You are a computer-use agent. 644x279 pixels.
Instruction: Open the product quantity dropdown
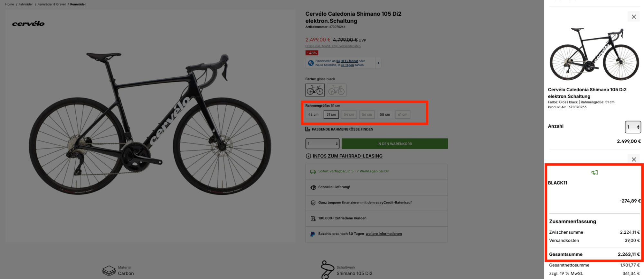[322, 144]
